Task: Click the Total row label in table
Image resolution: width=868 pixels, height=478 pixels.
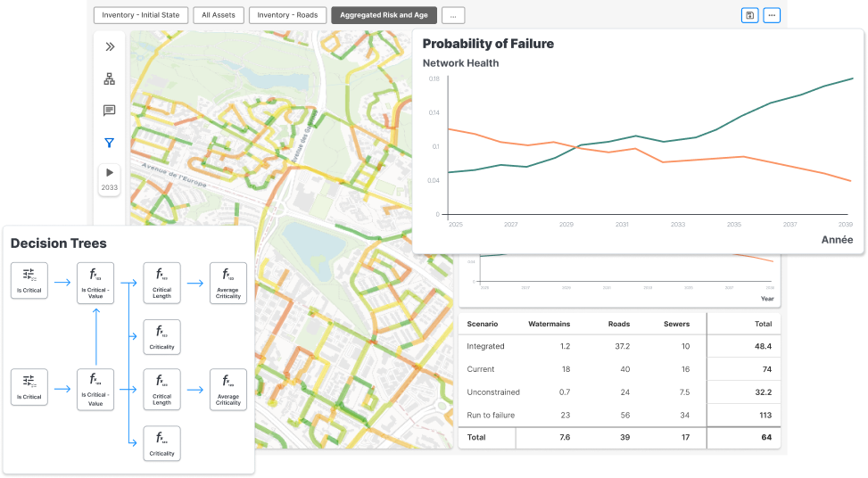Action: (x=476, y=437)
